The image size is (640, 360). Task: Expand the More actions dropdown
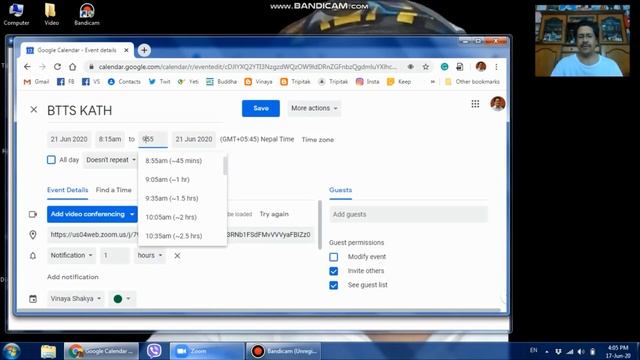pos(314,108)
